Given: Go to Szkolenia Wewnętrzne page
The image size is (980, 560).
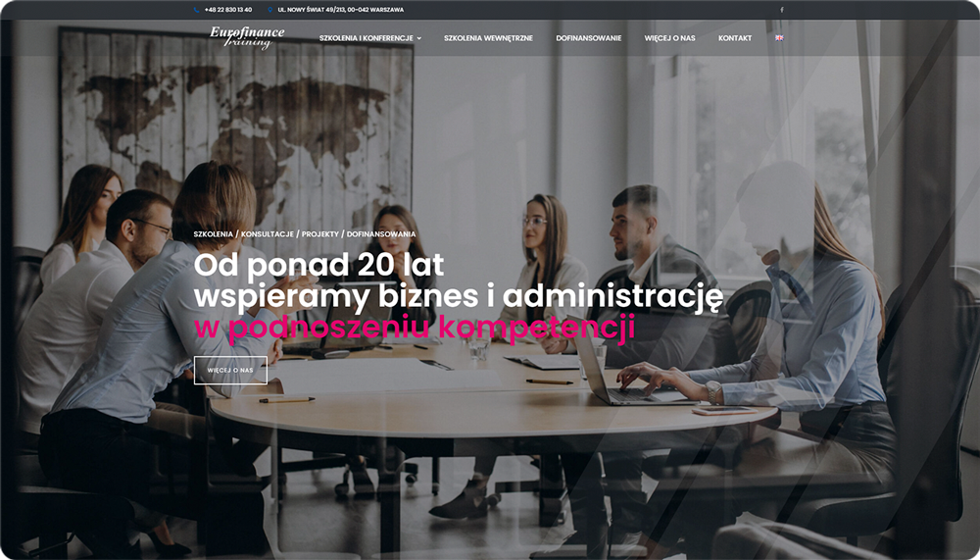Looking at the screenshot, I should (488, 38).
